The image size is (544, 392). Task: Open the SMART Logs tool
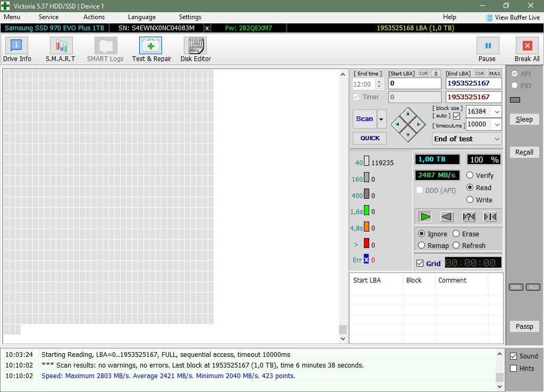click(105, 49)
